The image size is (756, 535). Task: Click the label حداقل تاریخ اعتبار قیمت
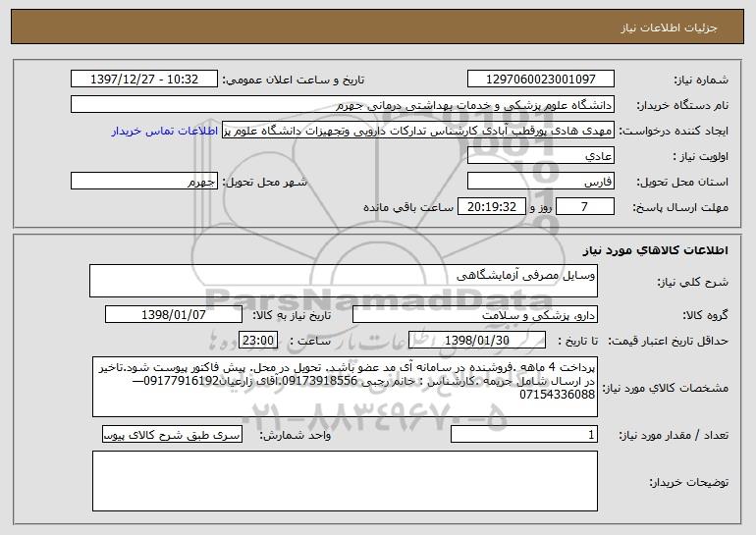[x=668, y=341]
